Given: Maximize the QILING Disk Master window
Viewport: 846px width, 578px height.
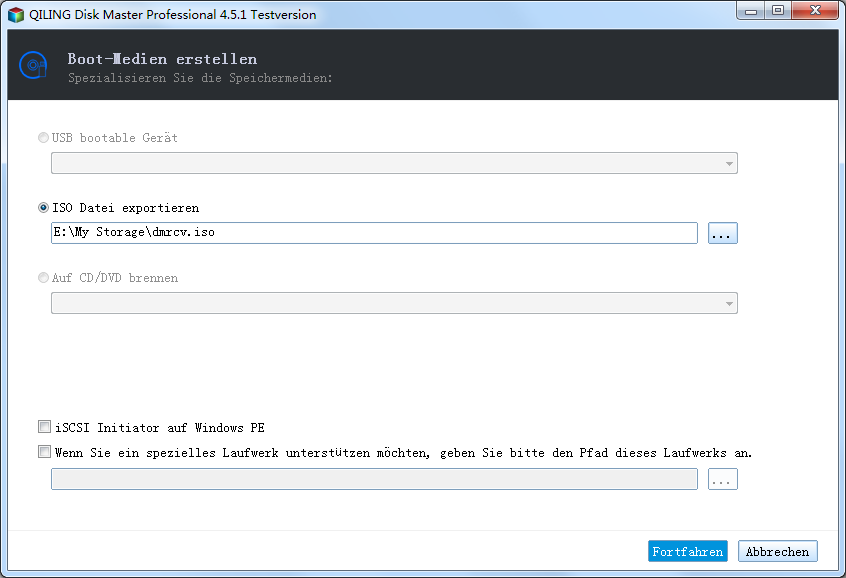Looking at the screenshot, I should (x=777, y=11).
